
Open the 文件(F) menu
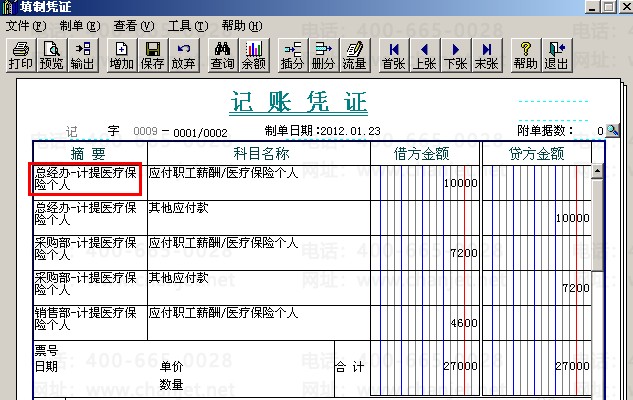(26, 26)
